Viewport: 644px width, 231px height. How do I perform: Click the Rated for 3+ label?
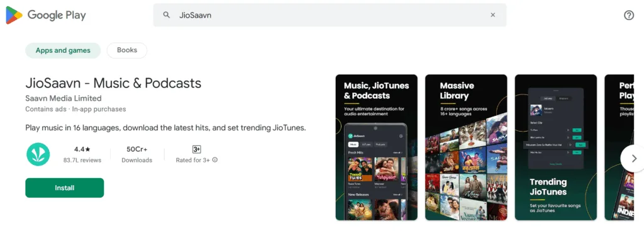pyautogui.click(x=192, y=161)
